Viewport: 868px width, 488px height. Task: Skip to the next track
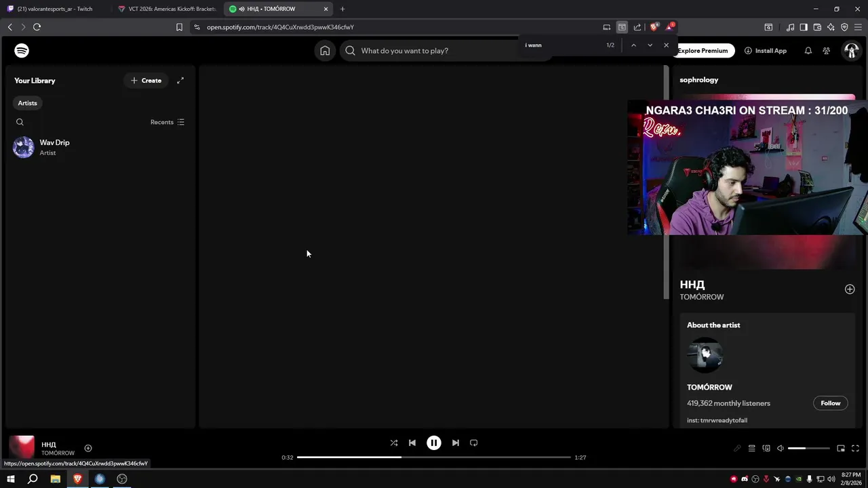pos(456,443)
